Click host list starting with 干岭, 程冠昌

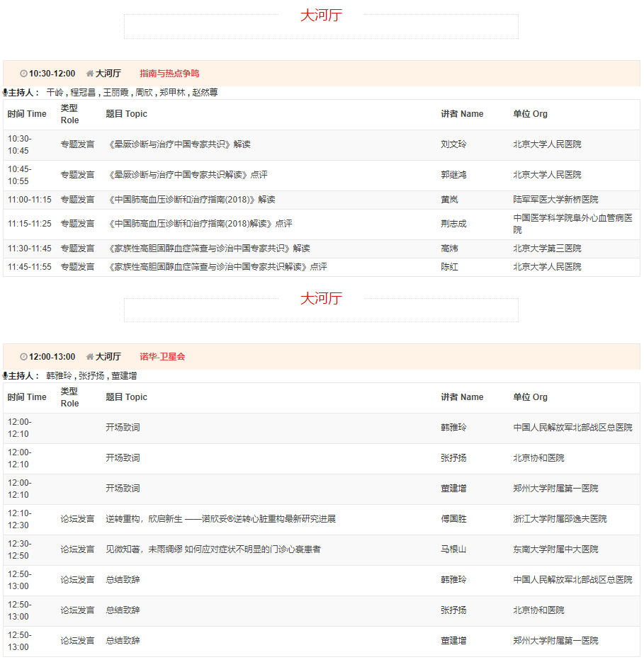coord(132,93)
